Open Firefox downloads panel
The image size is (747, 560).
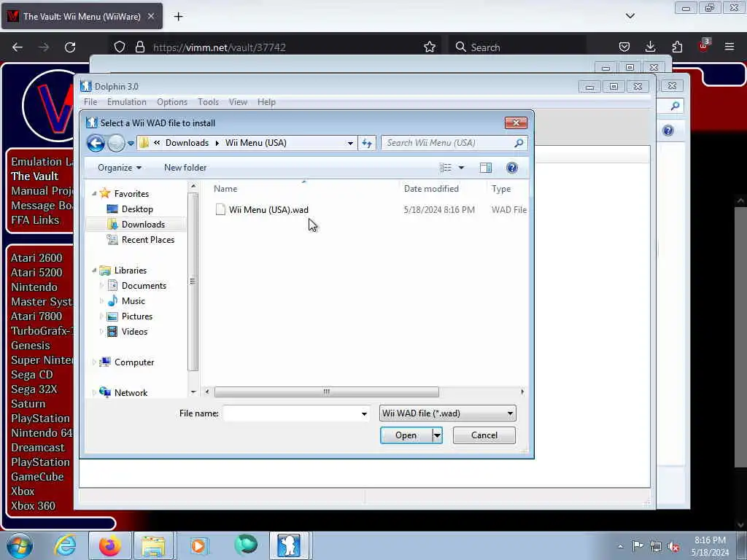pyautogui.click(x=650, y=47)
